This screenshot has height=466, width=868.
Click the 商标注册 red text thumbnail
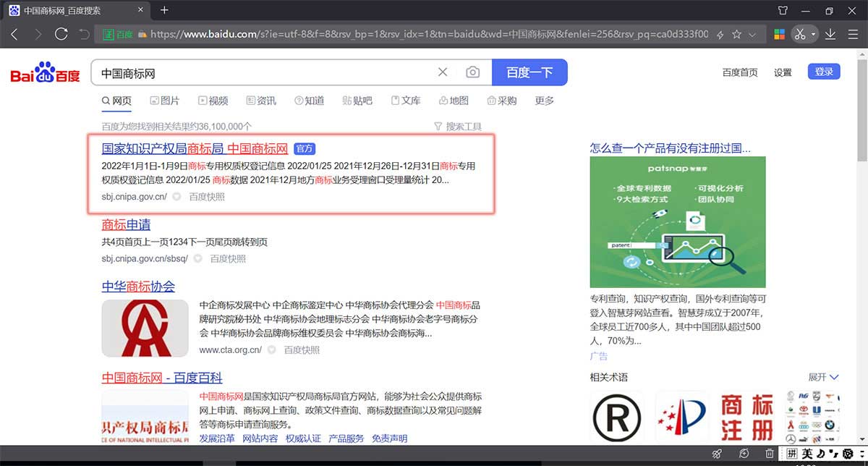coord(746,418)
